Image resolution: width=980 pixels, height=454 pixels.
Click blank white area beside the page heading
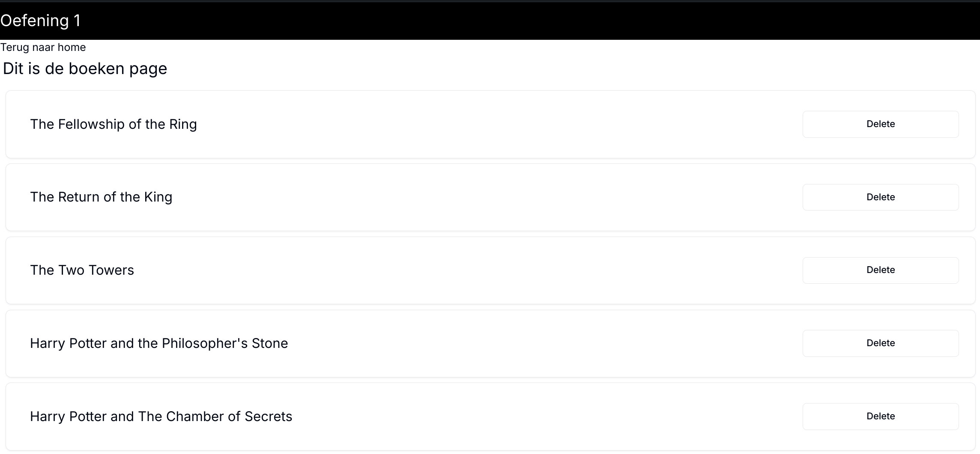click(514, 68)
